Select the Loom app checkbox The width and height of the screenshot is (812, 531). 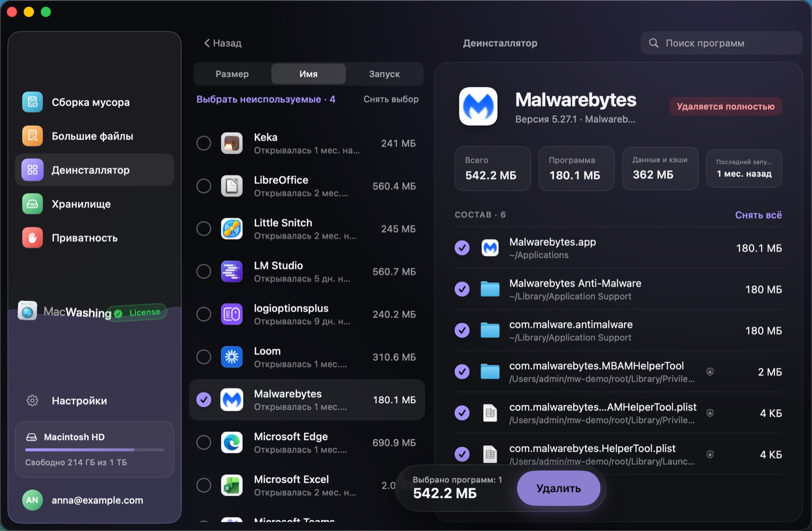[x=204, y=357]
